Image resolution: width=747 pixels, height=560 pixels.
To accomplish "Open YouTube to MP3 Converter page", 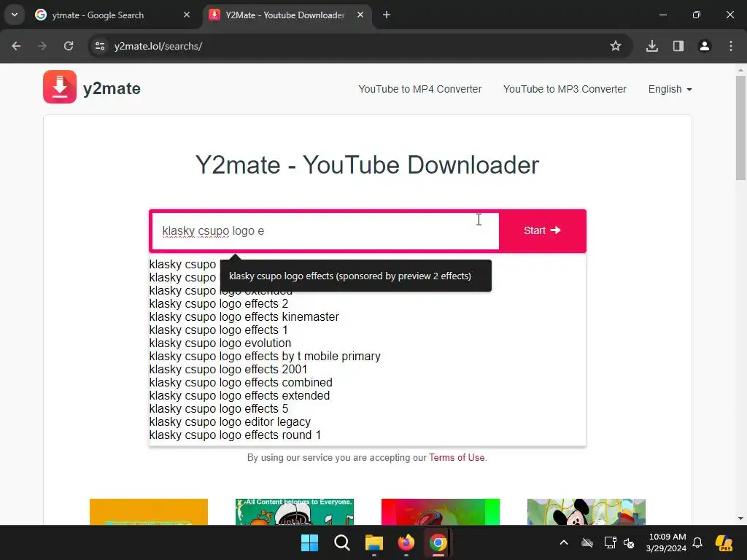I will pos(565,89).
